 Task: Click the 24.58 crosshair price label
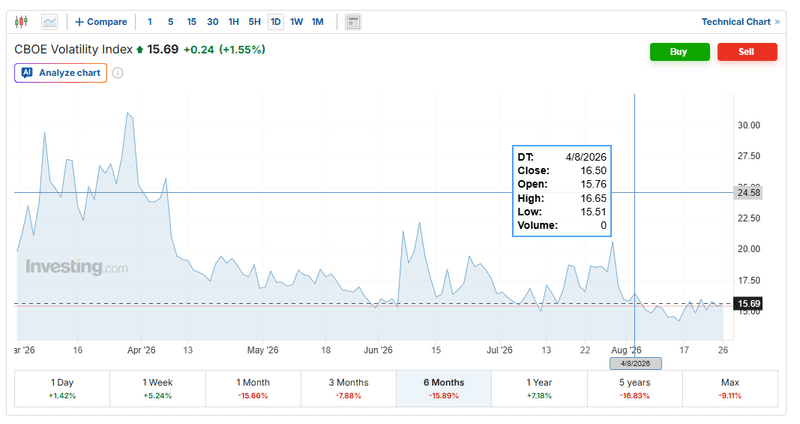(748, 193)
